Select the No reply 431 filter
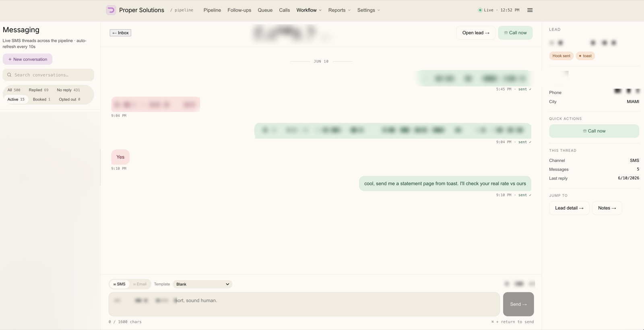This screenshot has height=330, width=644. pos(68,90)
